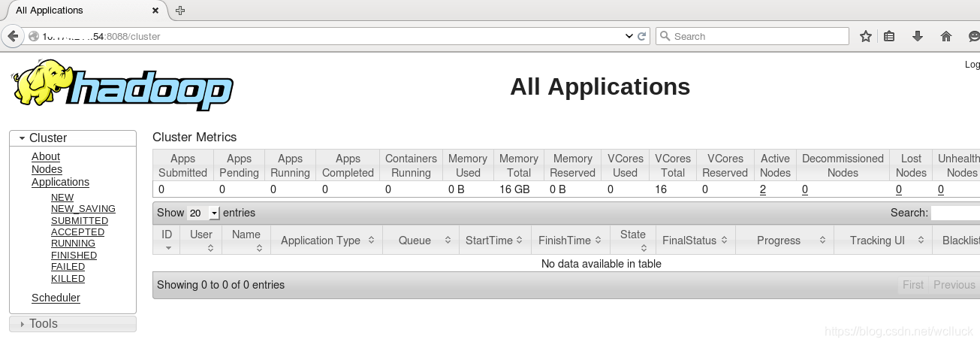Click the 'No data available in table' message

(x=602, y=264)
